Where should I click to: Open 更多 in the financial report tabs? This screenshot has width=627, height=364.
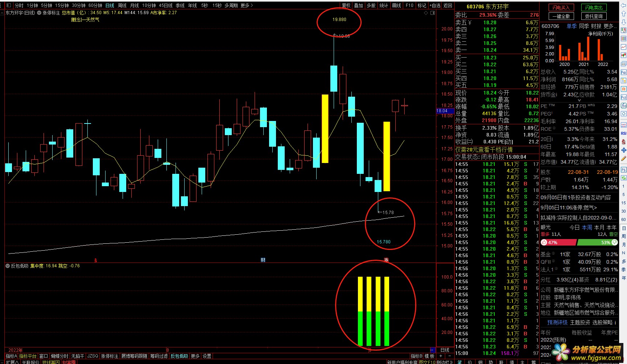tap(610, 26)
